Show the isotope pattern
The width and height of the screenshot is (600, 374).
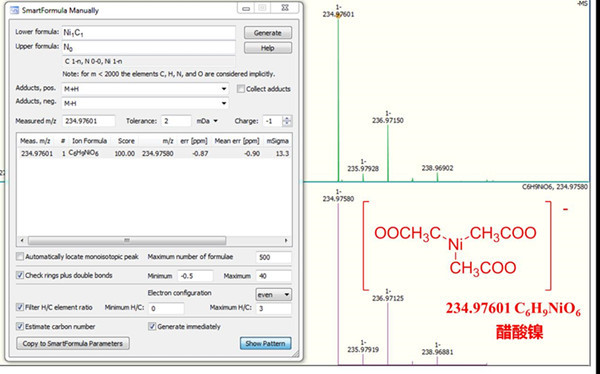pos(265,343)
